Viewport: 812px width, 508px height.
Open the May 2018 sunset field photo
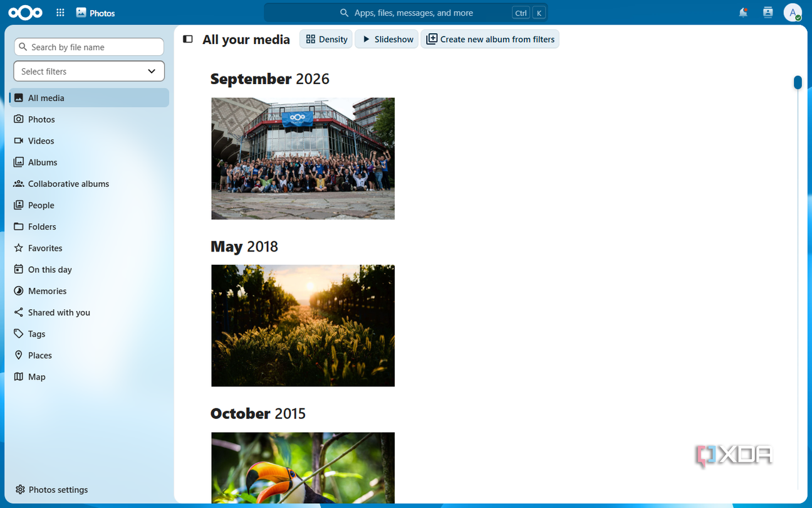click(x=303, y=325)
